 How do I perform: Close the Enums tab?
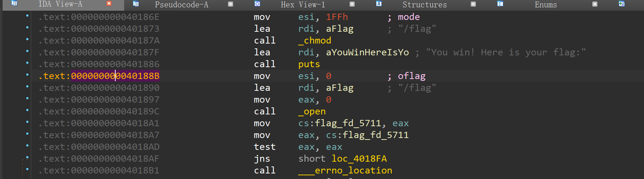point(595,4)
